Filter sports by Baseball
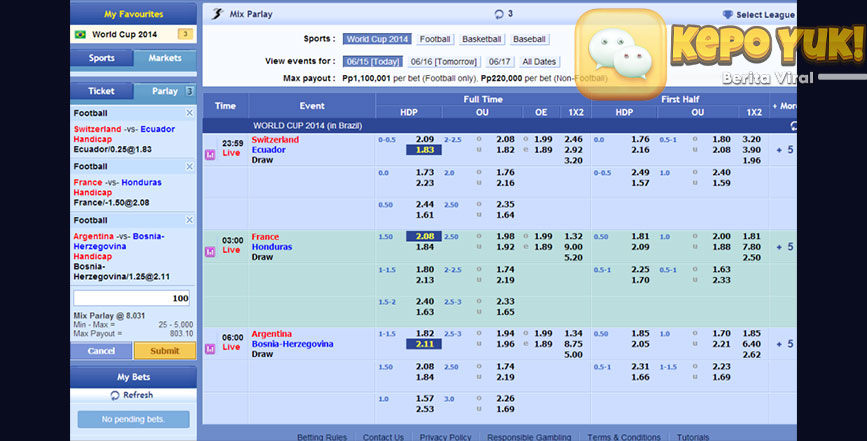The image size is (867, 441). (529, 39)
